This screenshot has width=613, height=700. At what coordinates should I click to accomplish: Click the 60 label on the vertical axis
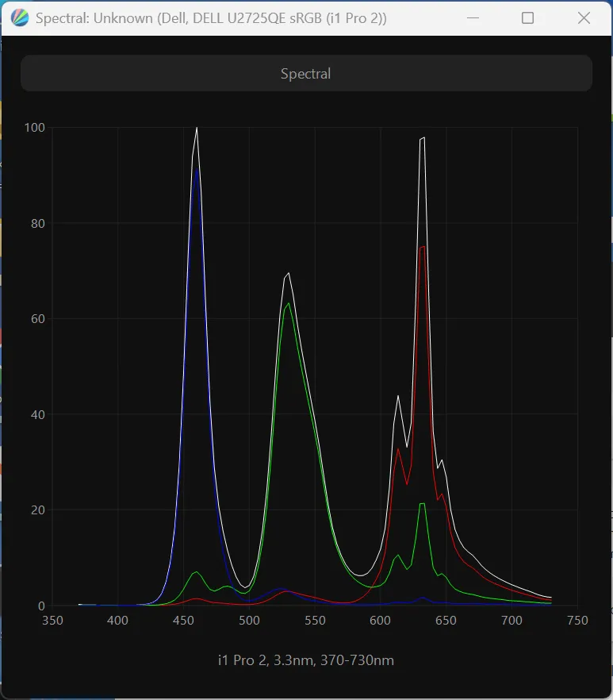pyautogui.click(x=37, y=319)
